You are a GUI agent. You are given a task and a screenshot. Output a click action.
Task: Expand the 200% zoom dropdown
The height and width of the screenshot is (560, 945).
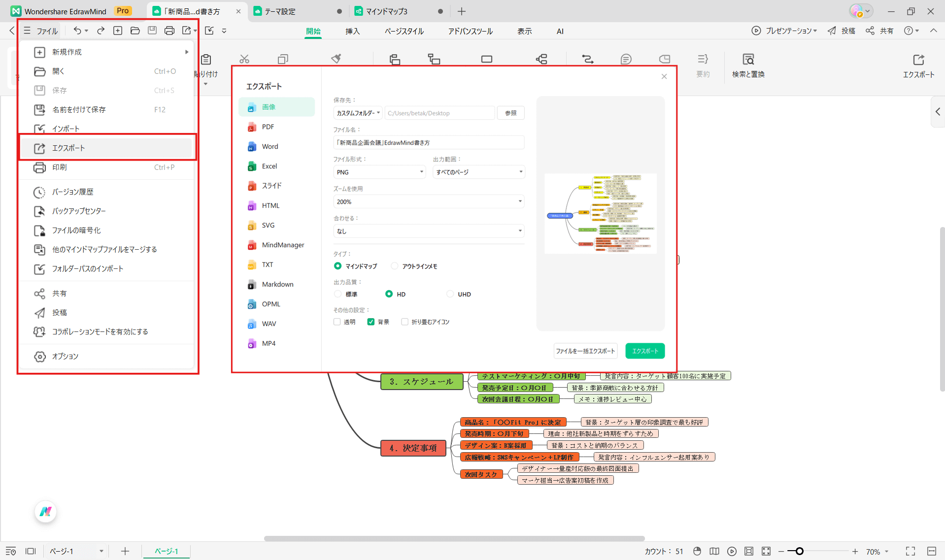428,201
